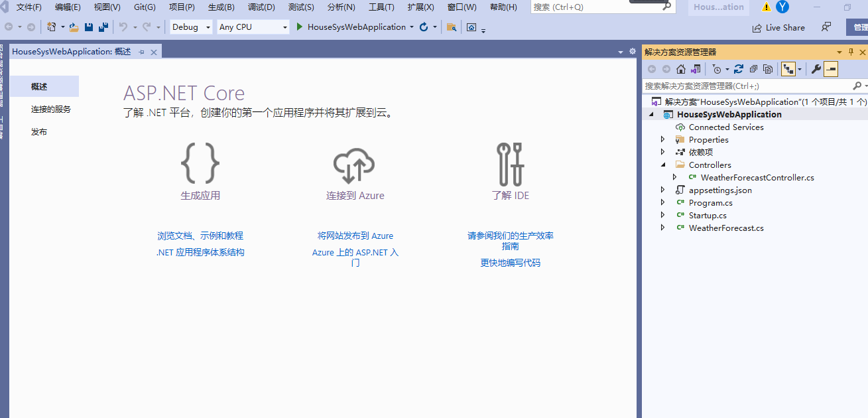Click the navigate backward arrow in main toolbar
The height and width of the screenshot is (418, 868).
(x=9, y=27)
